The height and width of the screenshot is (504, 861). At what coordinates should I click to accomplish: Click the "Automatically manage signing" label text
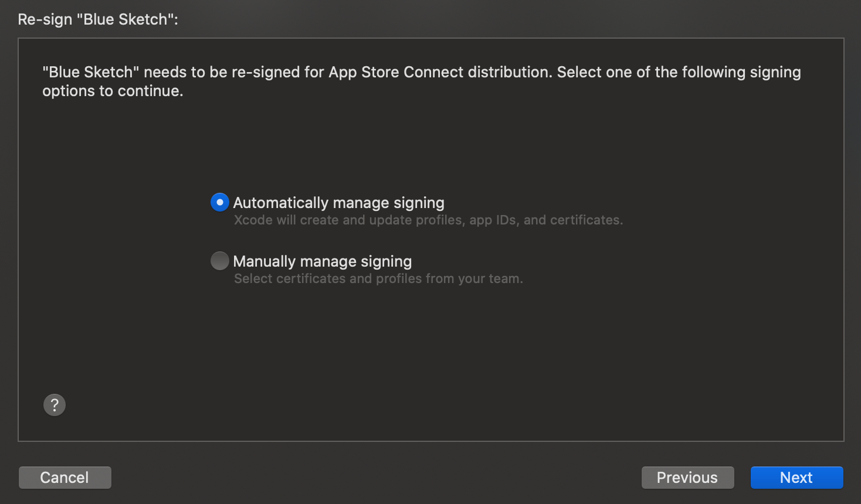point(338,203)
